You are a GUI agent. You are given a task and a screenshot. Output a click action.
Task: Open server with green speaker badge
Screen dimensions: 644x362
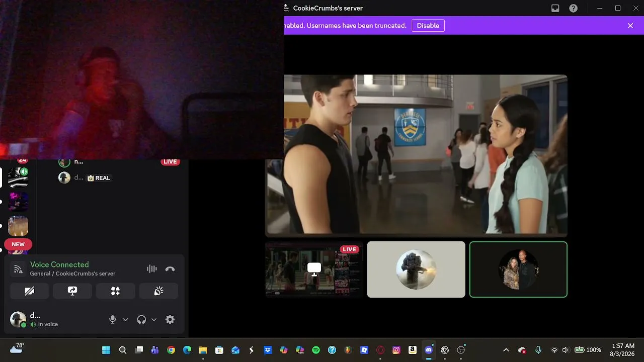[x=18, y=177]
